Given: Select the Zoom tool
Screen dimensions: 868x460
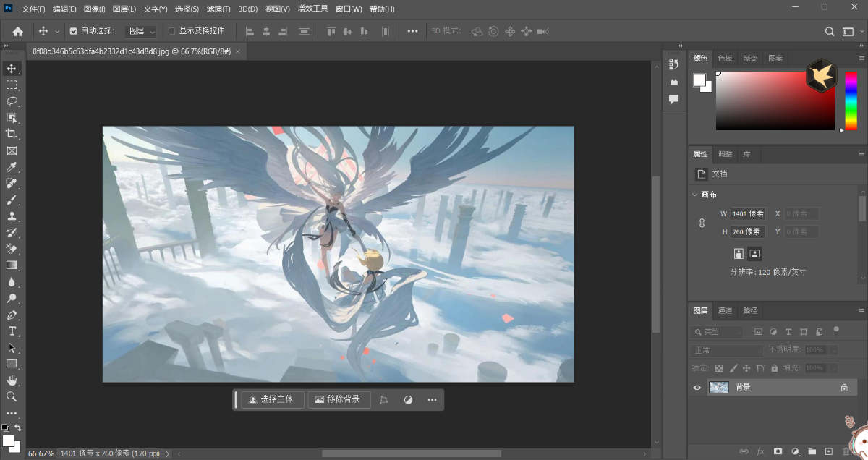Looking at the screenshot, I should point(12,396).
